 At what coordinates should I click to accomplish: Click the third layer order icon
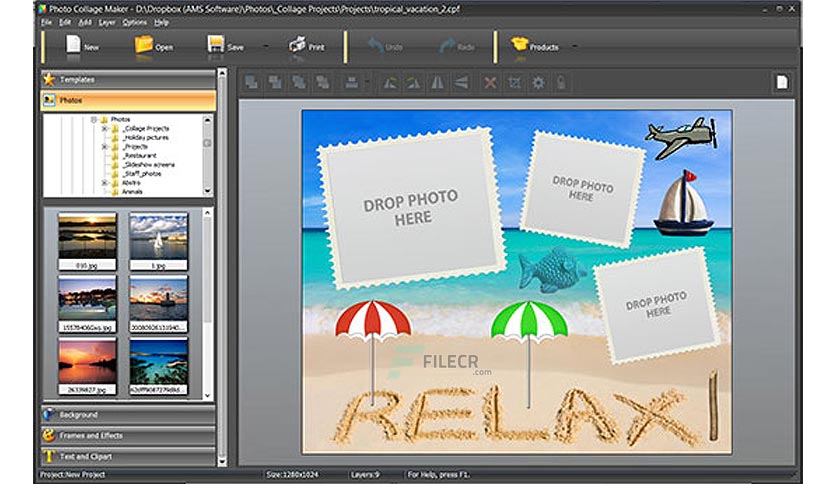pos(299,82)
